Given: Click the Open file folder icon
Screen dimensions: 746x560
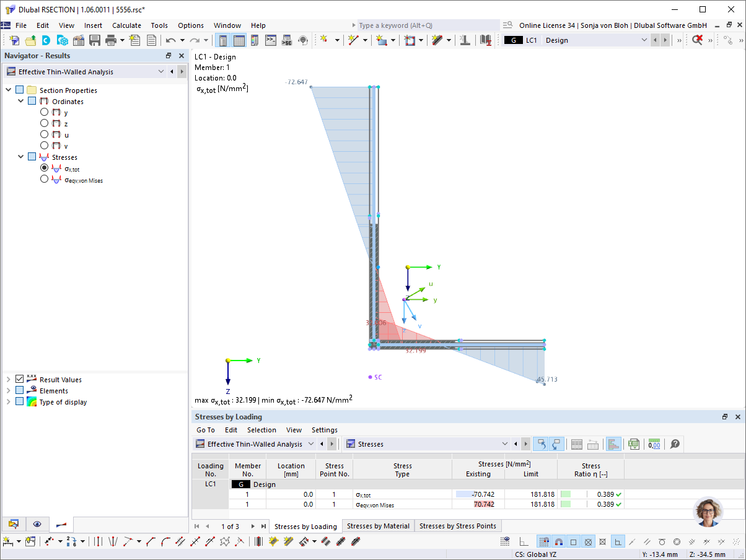Looking at the screenshot, I should [30, 40].
